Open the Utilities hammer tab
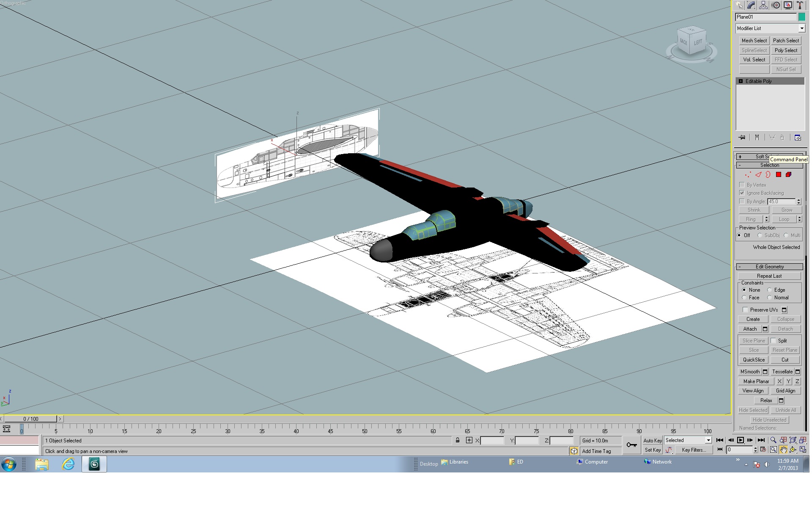Viewport: 812px width, 508px height. [x=800, y=5]
